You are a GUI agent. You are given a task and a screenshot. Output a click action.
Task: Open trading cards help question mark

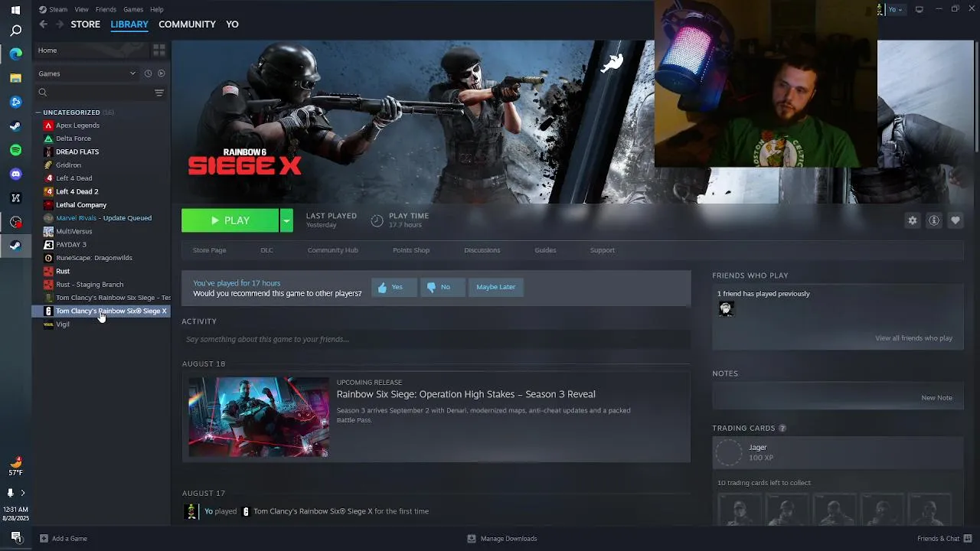[x=782, y=428]
